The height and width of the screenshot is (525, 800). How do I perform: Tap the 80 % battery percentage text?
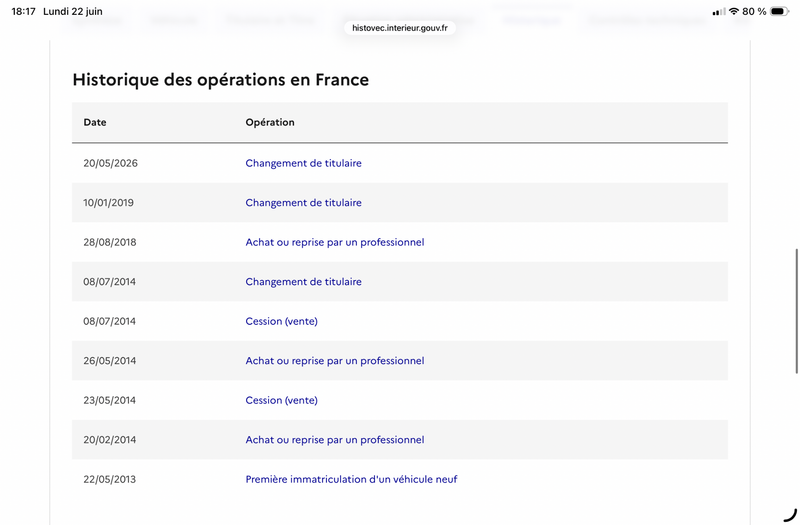point(754,11)
